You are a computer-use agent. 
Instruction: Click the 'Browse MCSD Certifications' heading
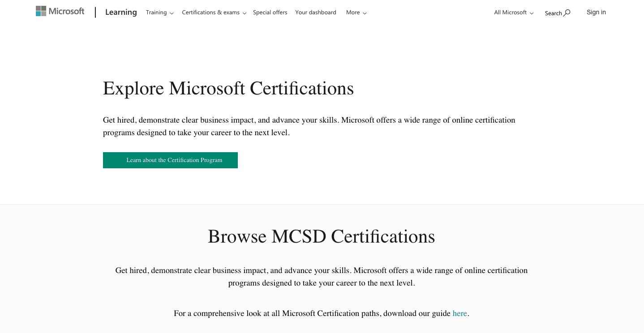click(x=322, y=236)
